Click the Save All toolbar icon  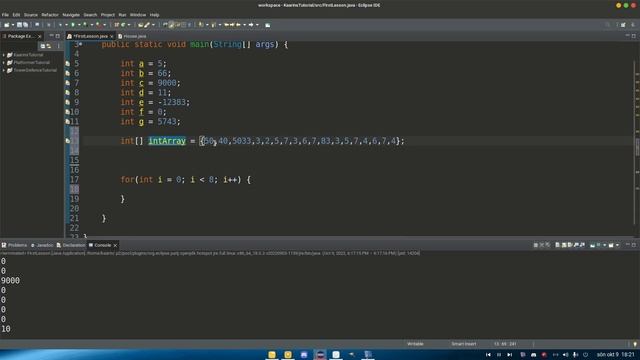[x=25, y=25]
